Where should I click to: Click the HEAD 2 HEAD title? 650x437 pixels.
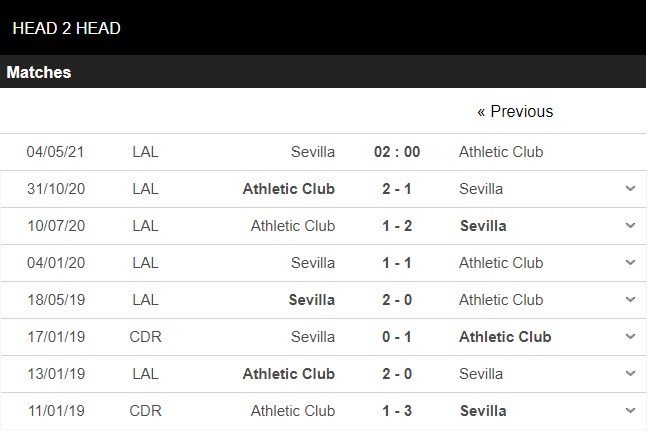(x=67, y=28)
